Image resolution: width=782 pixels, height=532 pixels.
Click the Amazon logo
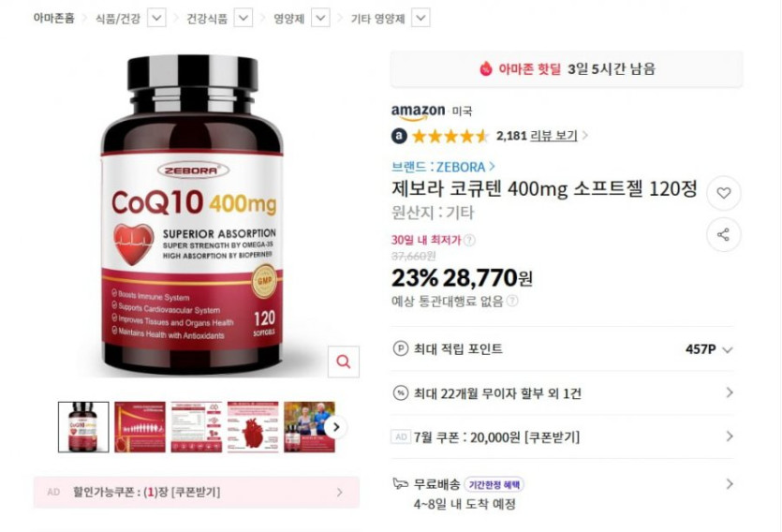(x=418, y=112)
